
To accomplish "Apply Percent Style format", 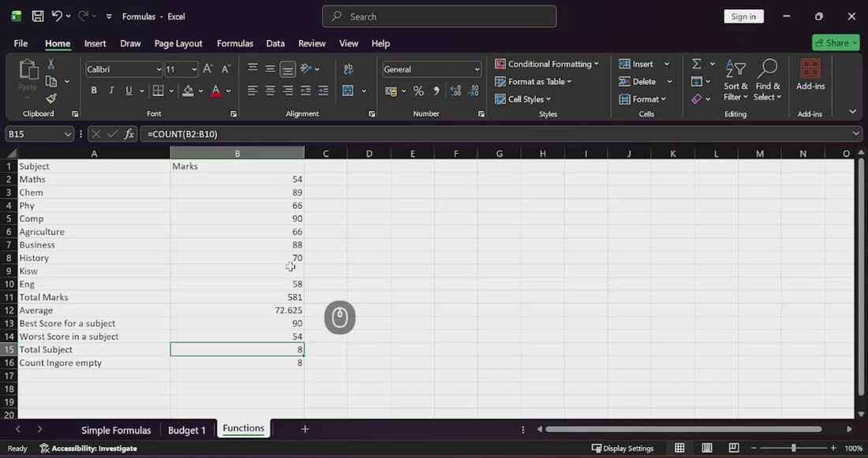I will (418, 91).
